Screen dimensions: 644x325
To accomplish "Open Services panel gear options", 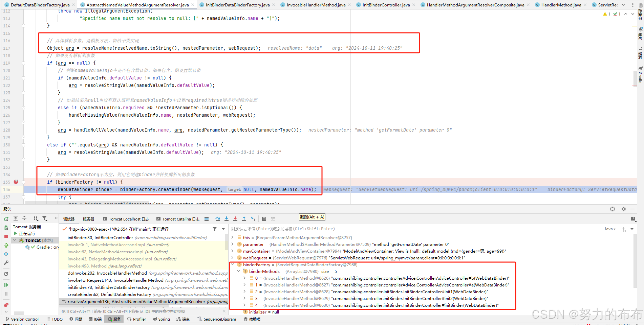I will 624,209.
